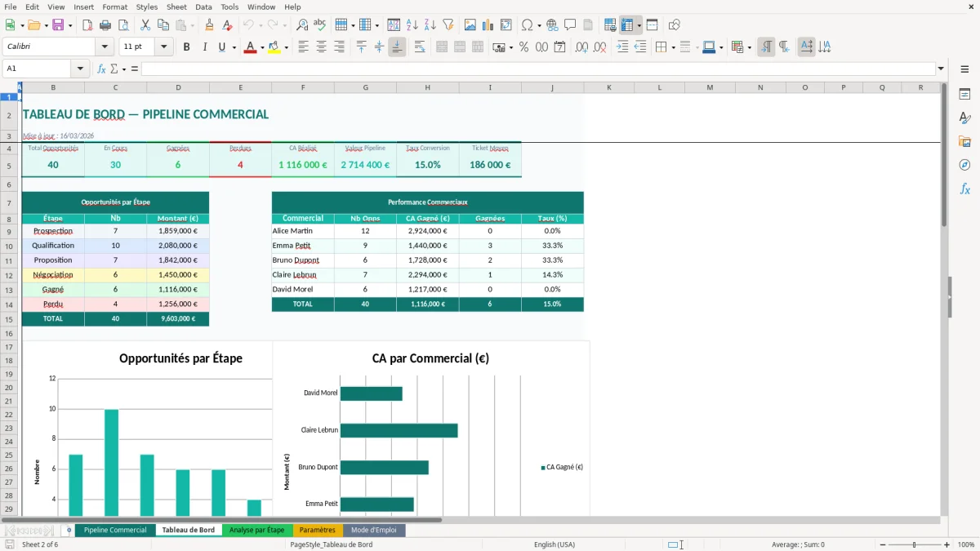Switch to Paramètres sheet tab
The image size is (980, 551).
[318, 530]
